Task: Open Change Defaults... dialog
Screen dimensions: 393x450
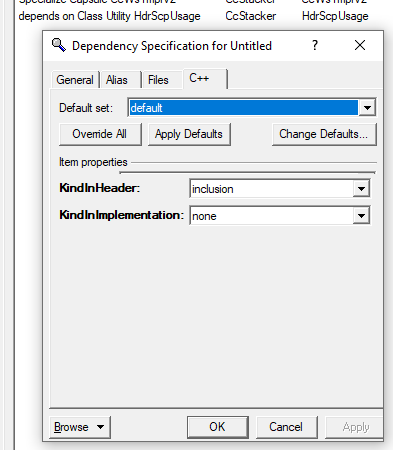Action: coord(324,134)
